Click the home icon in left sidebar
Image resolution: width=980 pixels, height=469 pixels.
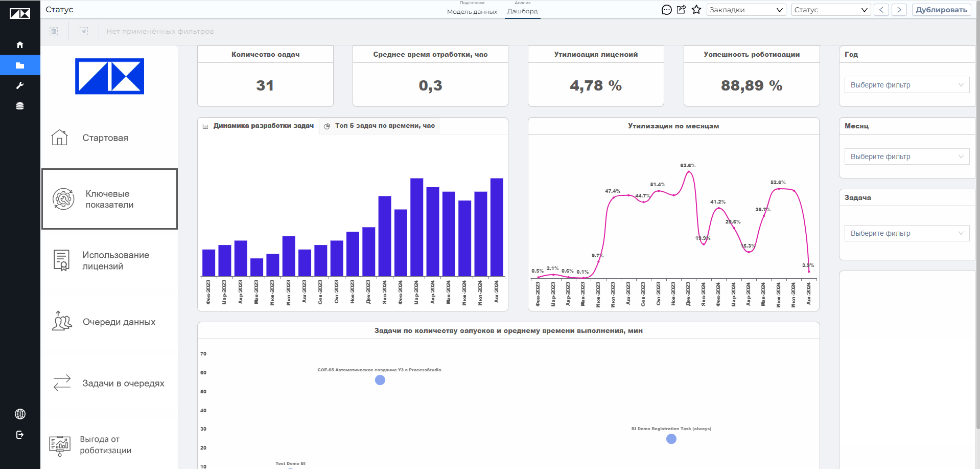(20, 45)
